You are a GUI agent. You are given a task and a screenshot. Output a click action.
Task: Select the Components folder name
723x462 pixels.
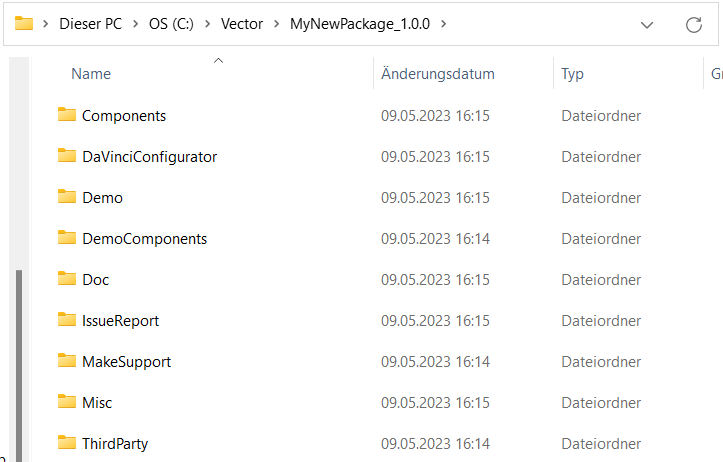point(124,116)
